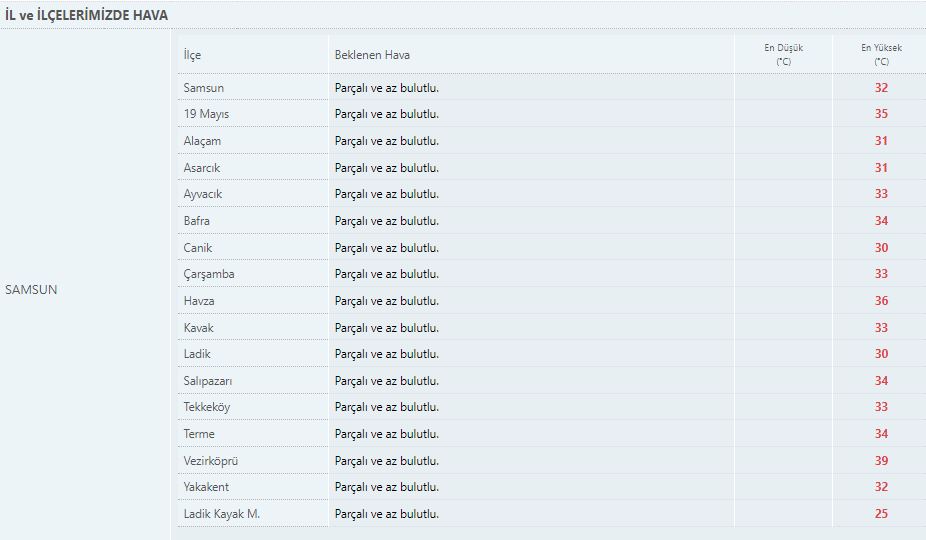Select the Çarşamba district name
This screenshot has width=926, height=540.
[x=209, y=274]
